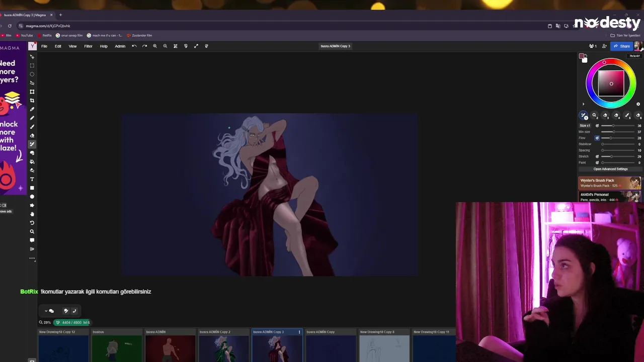The height and width of the screenshot is (362, 644).
Task: Toggle pressure for Flow
Action: (x=597, y=138)
